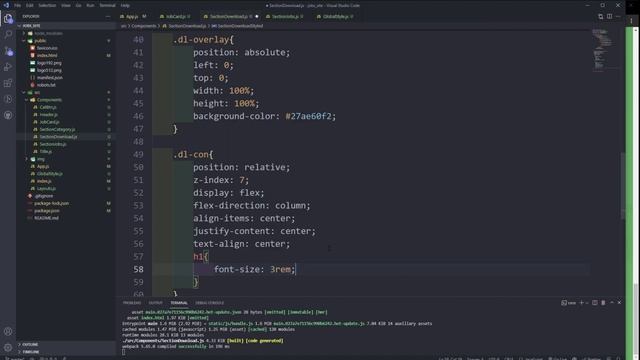The width and height of the screenshot is (640, 360).
Task: Click the VS Code logo icon
Action: pos(6,5)
